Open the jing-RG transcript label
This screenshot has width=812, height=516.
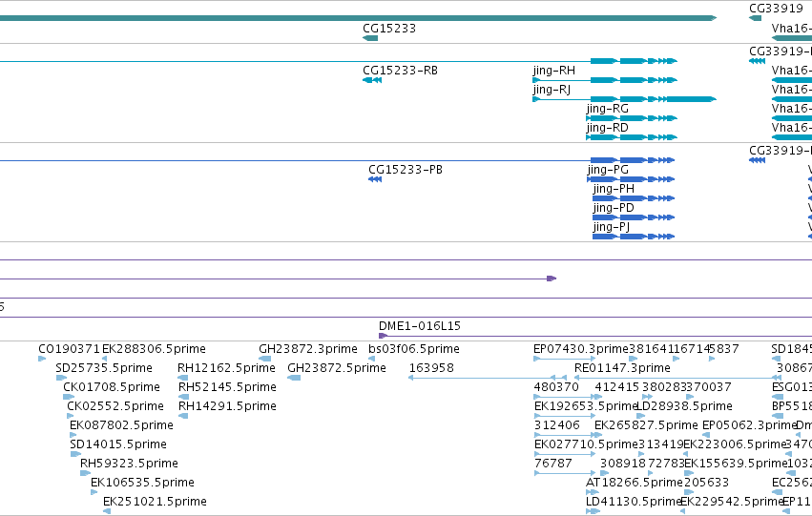[x=607, y=109]
